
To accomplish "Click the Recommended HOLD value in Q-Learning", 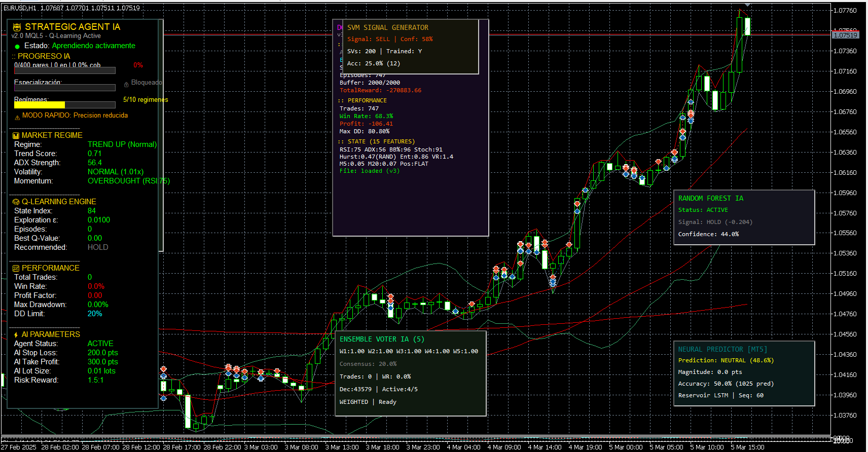I will click(x=98, y=247).
